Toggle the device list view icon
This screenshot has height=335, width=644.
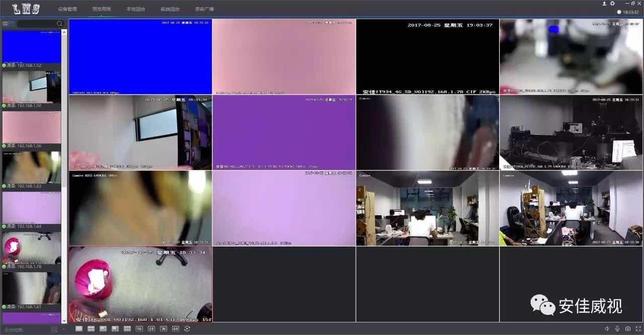pyautogui.click(x=8, y=24)
